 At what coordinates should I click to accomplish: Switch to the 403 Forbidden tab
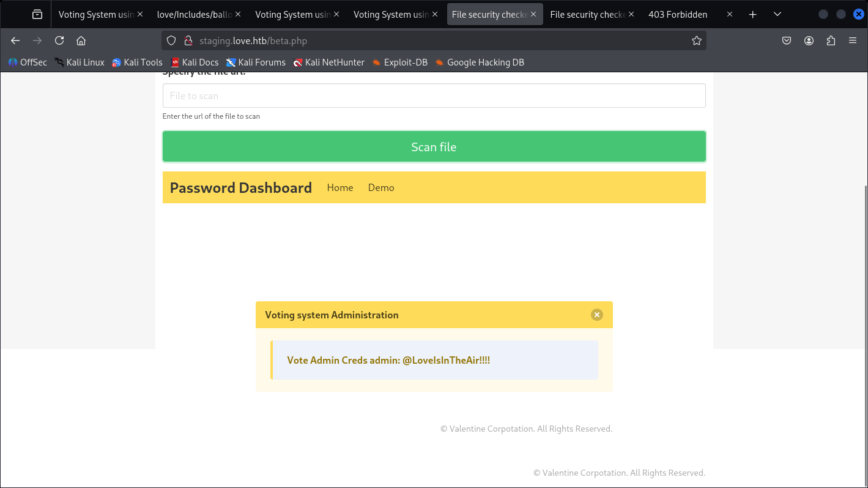[678, 14]
